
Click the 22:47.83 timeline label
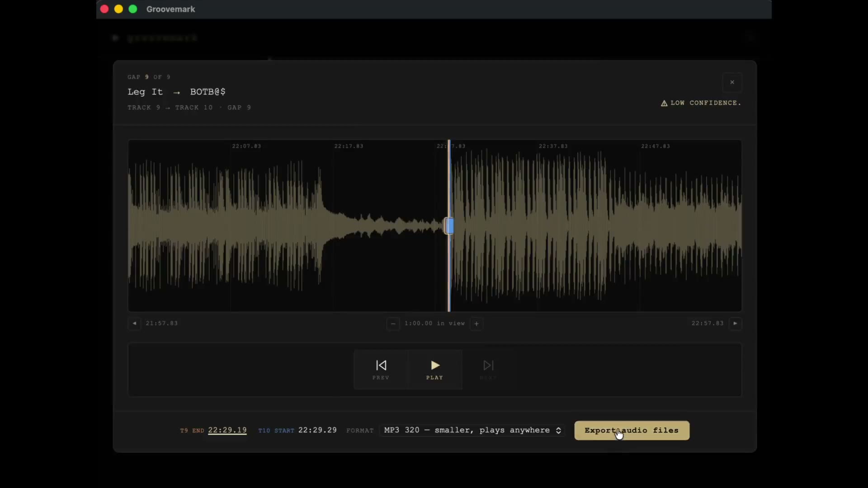(656, 146)
